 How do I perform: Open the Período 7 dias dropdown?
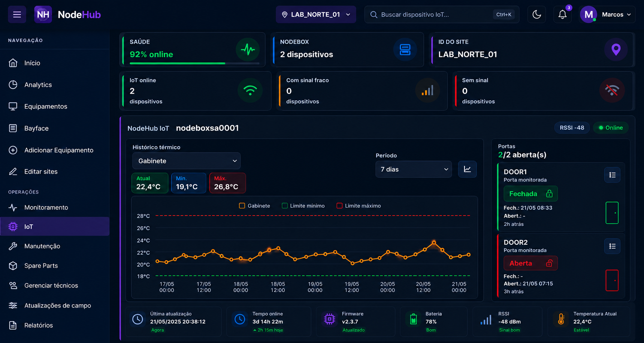coord(414,169)
